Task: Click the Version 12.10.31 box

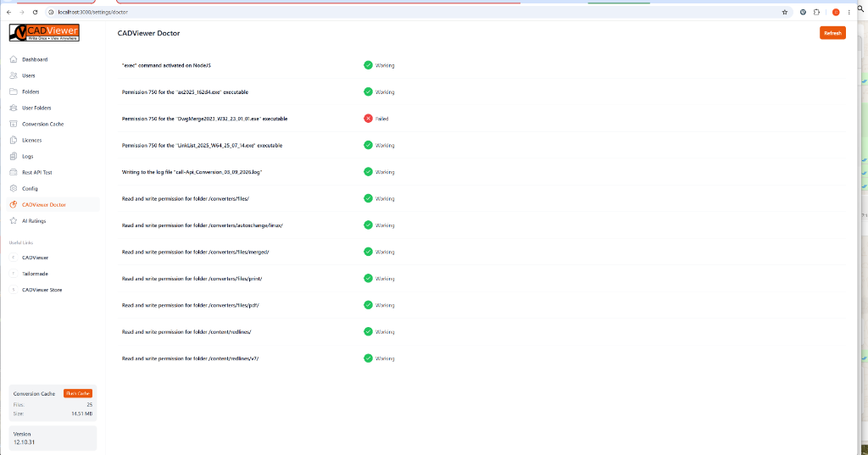Action: 53,438
